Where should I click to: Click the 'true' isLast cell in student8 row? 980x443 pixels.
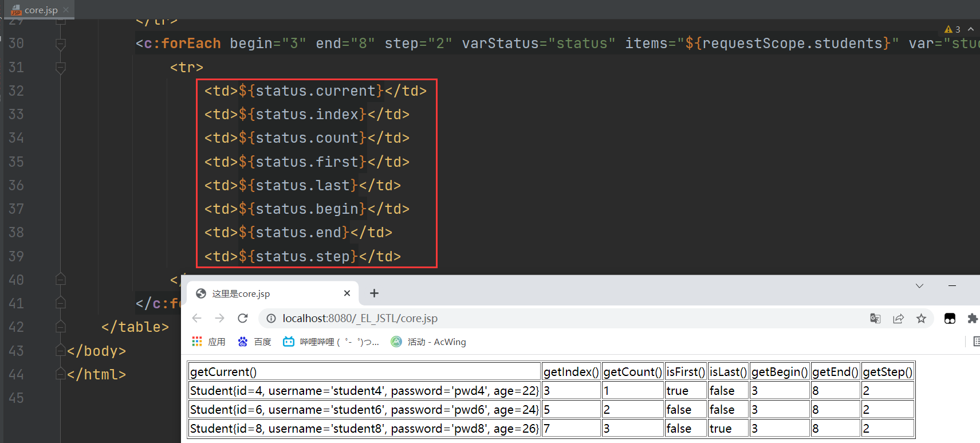tap(728, 428)
